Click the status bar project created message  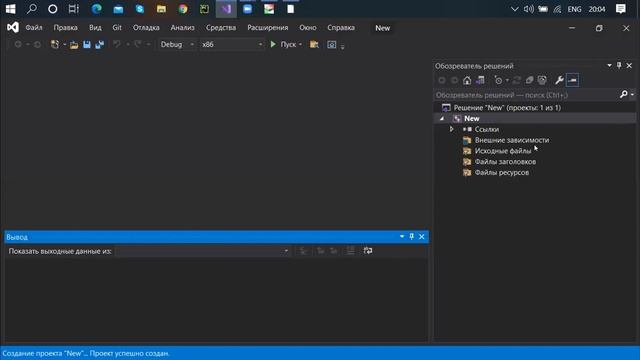pyautogui.click(x=86, y=353)
